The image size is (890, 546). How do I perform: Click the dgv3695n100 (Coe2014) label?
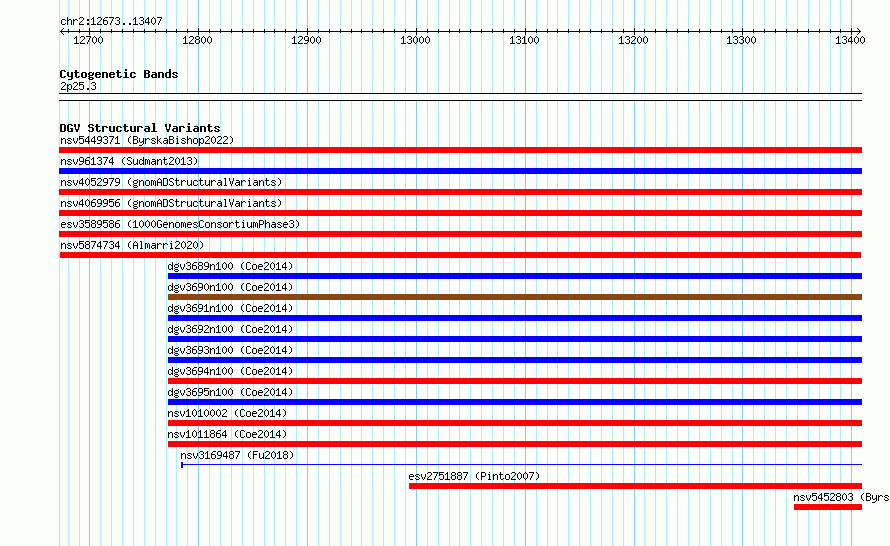230,392
